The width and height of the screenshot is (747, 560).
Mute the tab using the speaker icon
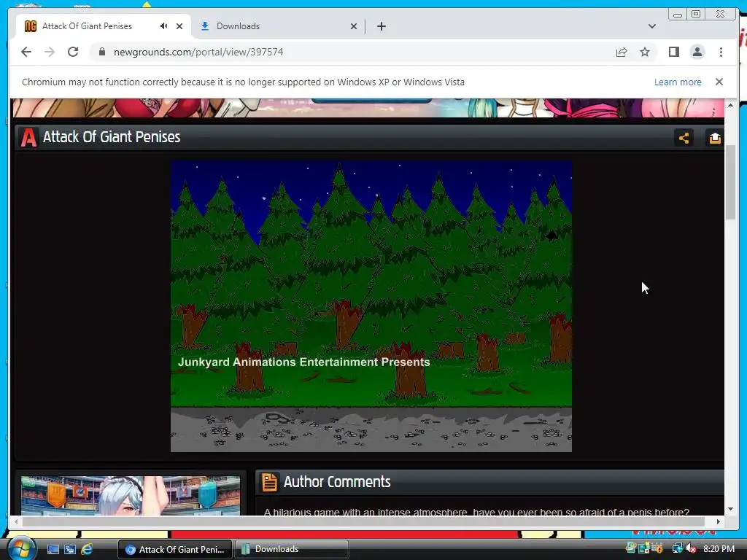coord(164,26)
